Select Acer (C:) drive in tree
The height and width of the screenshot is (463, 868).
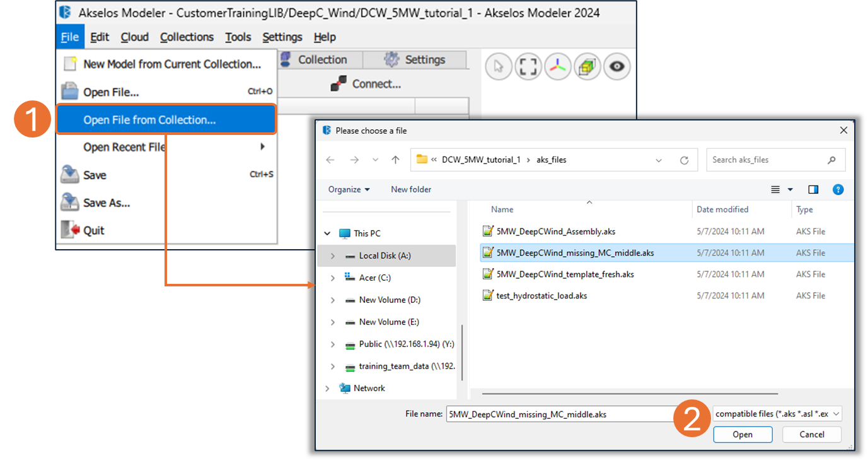376,278
